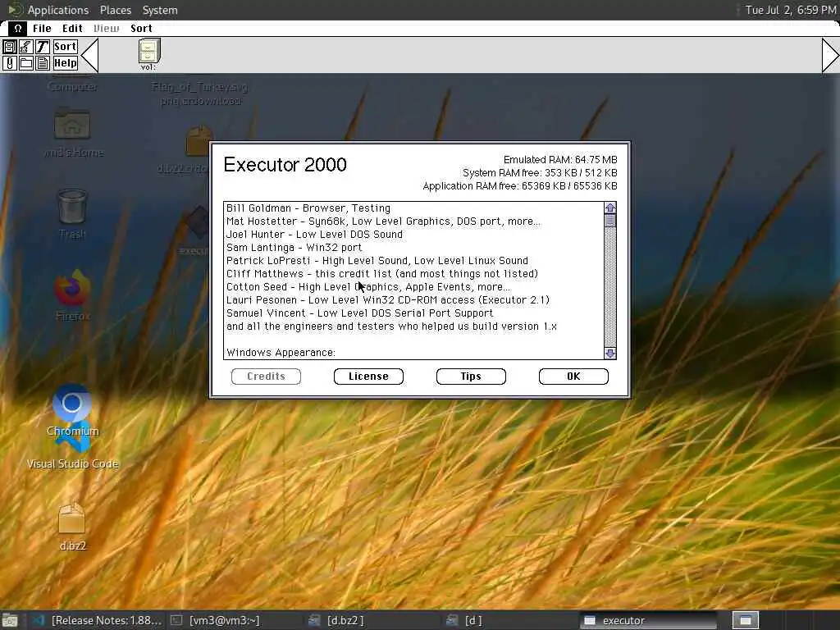Click 'Application RAM free' value

[520, 186]
